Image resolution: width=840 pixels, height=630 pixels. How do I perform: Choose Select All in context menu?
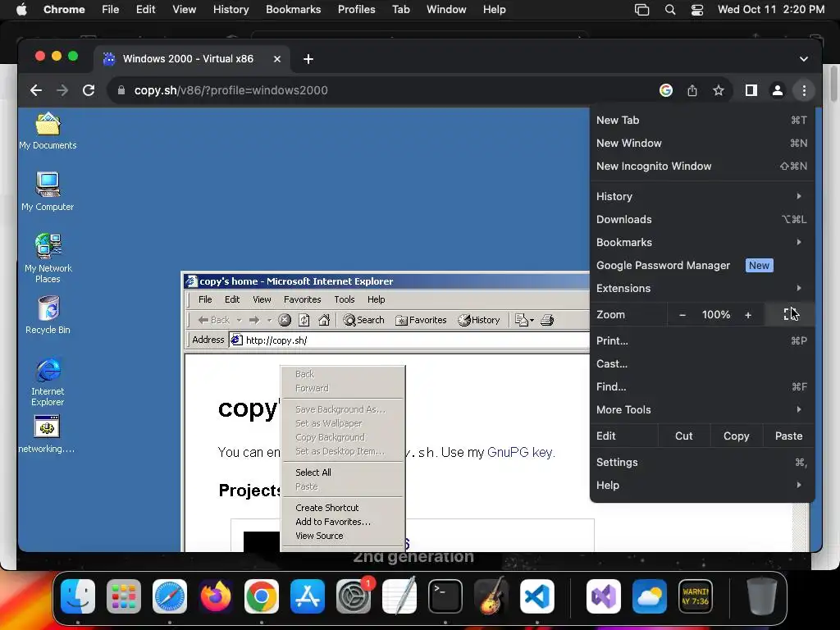click(x=343, y=472)
